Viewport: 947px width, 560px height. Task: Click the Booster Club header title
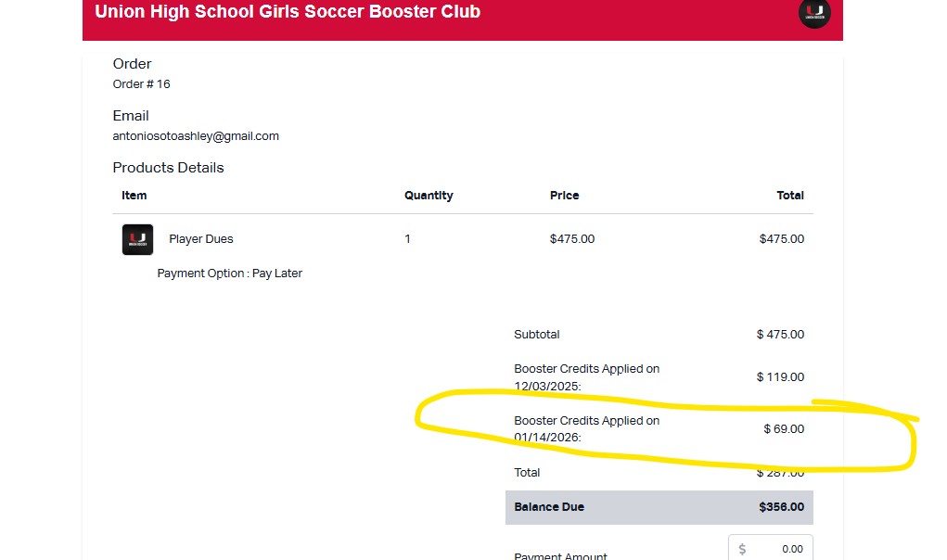click(x=288, y=13)
